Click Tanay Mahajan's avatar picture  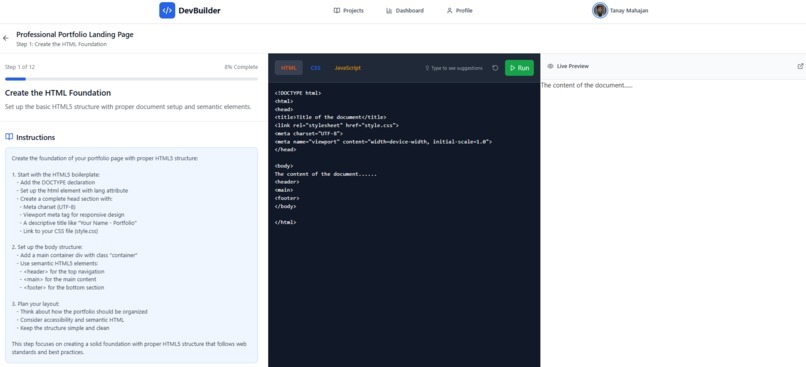click(x=600, y=10)
